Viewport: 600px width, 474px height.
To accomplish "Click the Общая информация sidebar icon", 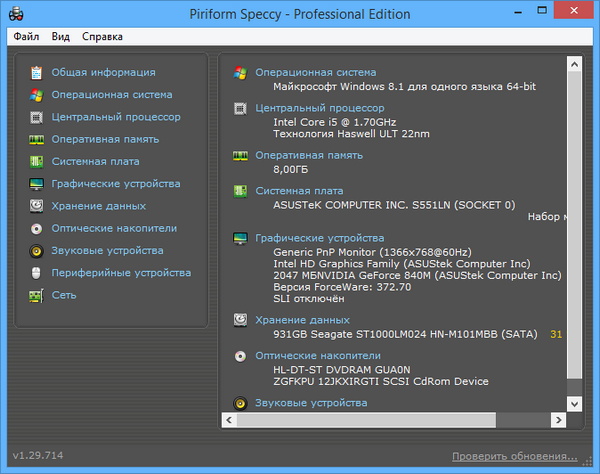I will click(x=36, y=73).
